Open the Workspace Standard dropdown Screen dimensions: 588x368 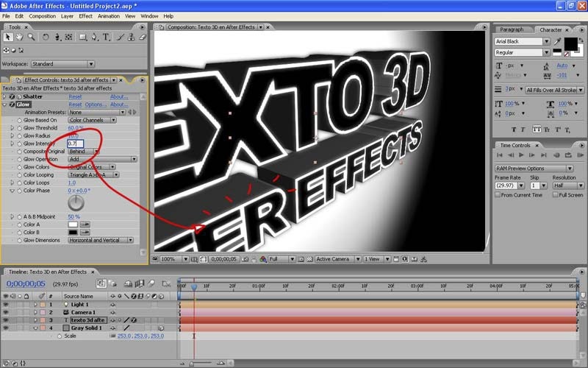click(x=62, y=64)
